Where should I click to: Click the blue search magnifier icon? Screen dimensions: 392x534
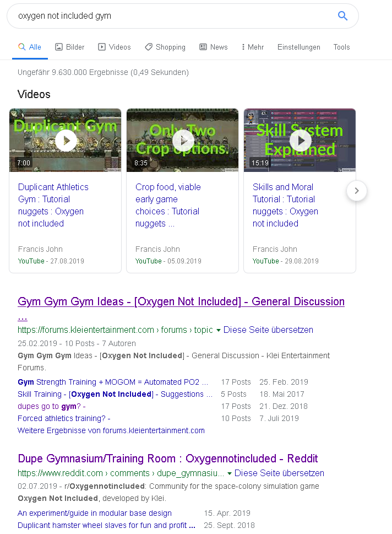[342, 16]
